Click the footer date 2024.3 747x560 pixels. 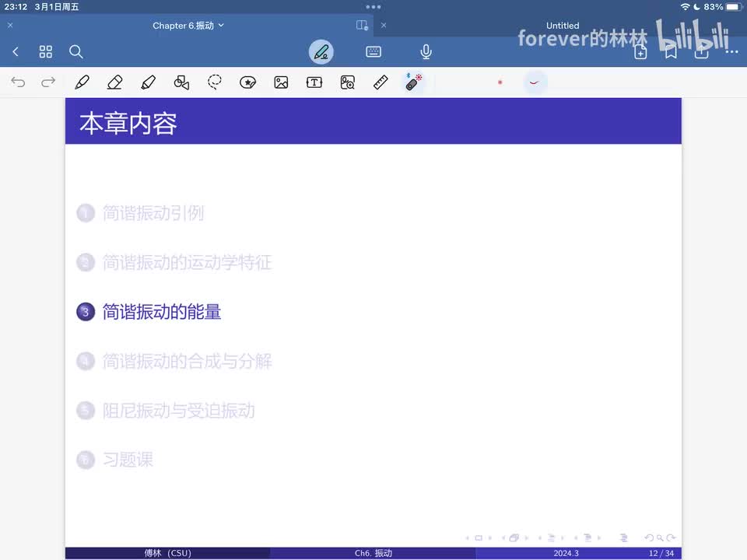(566, 553)
